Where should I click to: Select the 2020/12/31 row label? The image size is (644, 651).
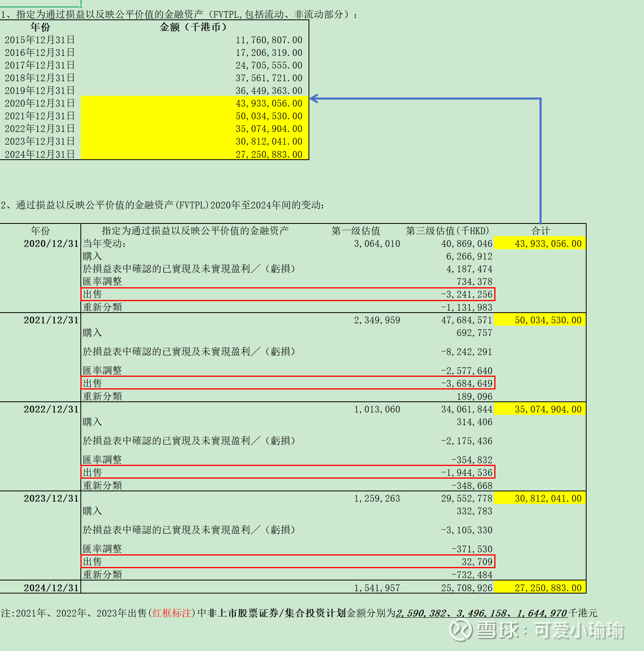pos(51,244)
